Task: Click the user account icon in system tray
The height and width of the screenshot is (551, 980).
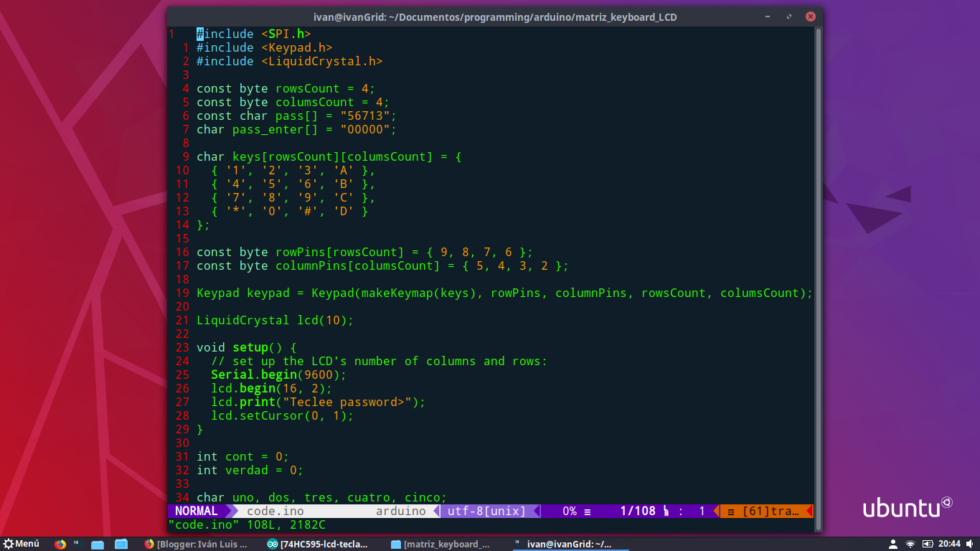Action: coord(892,544)
